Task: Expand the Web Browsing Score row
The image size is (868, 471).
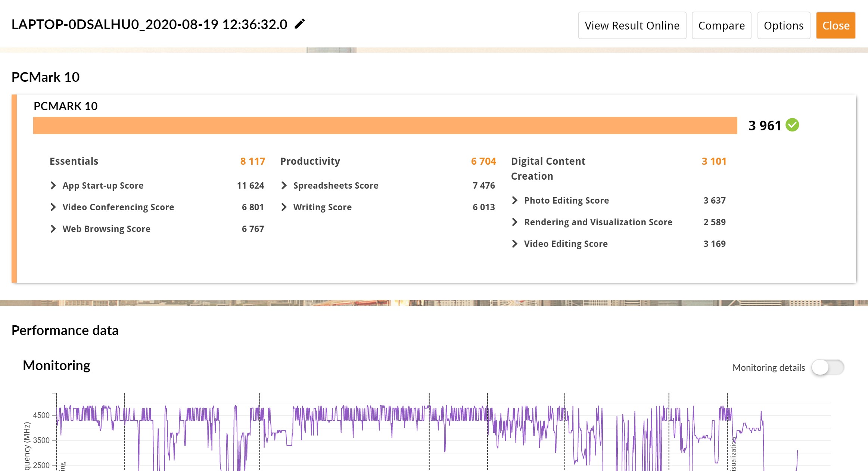Action: (x=53, y=229)
